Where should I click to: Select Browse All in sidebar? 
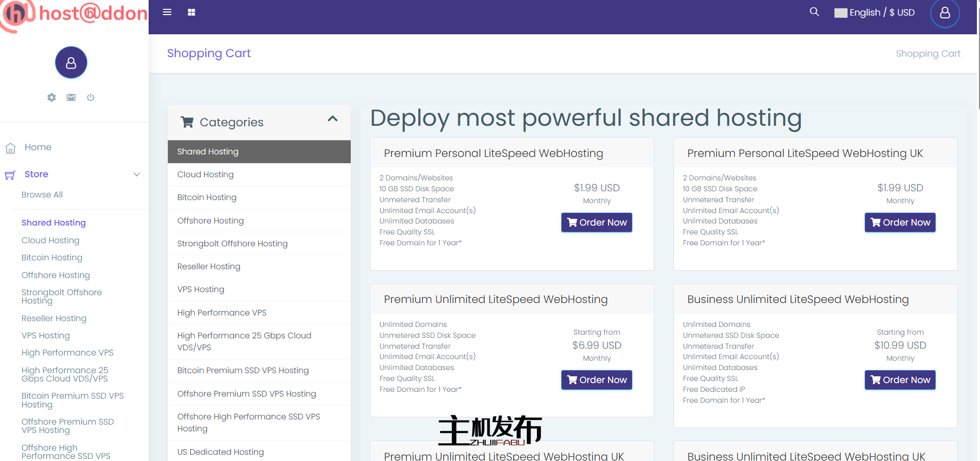tap(42, 194)
